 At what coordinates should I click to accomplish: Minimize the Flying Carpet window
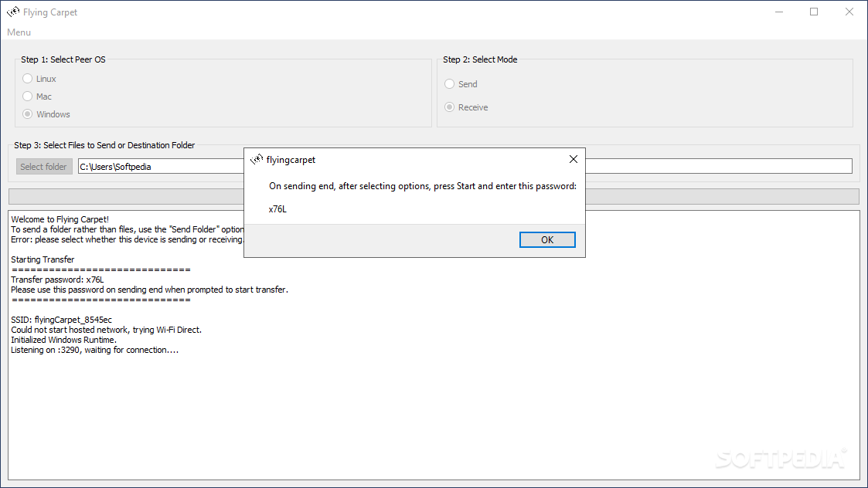tap(779, 12)
